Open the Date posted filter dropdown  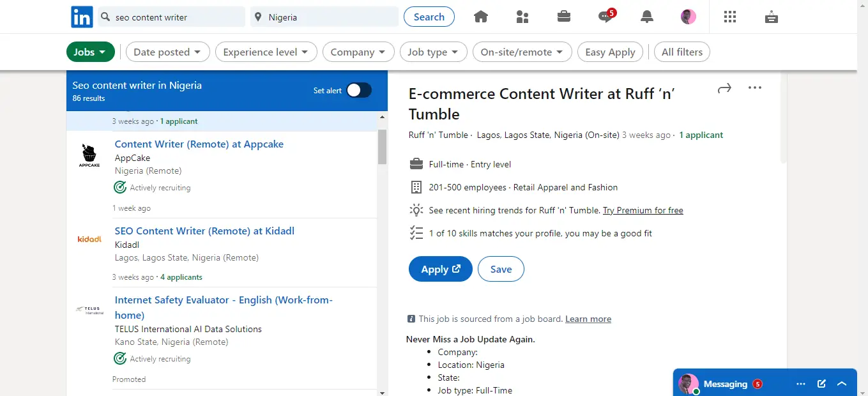(x=168, y=52)
